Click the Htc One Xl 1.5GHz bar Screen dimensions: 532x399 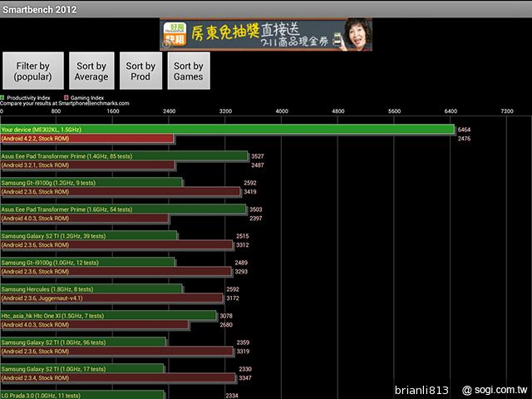pyautogui.click(x=108, y=316)
